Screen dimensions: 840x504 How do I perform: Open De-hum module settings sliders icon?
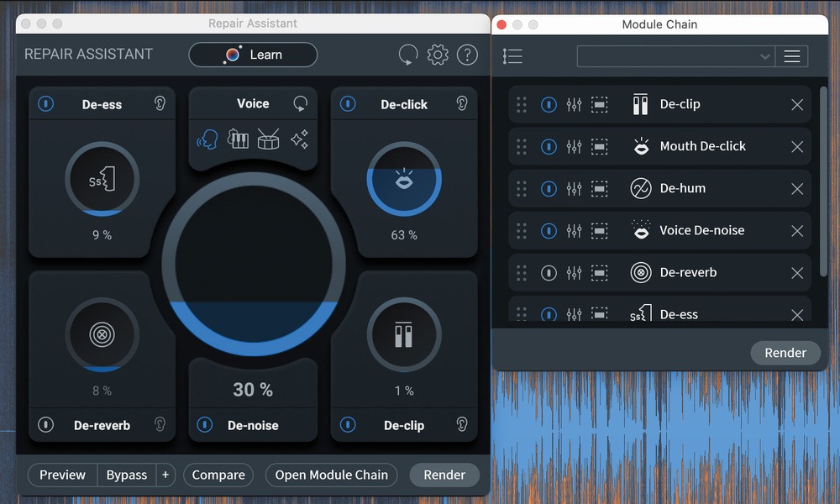[574, 188]
